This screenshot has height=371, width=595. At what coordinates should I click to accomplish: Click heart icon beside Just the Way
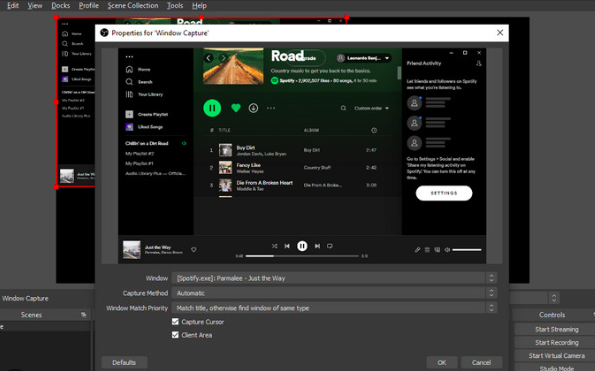(x=194, y=250)
